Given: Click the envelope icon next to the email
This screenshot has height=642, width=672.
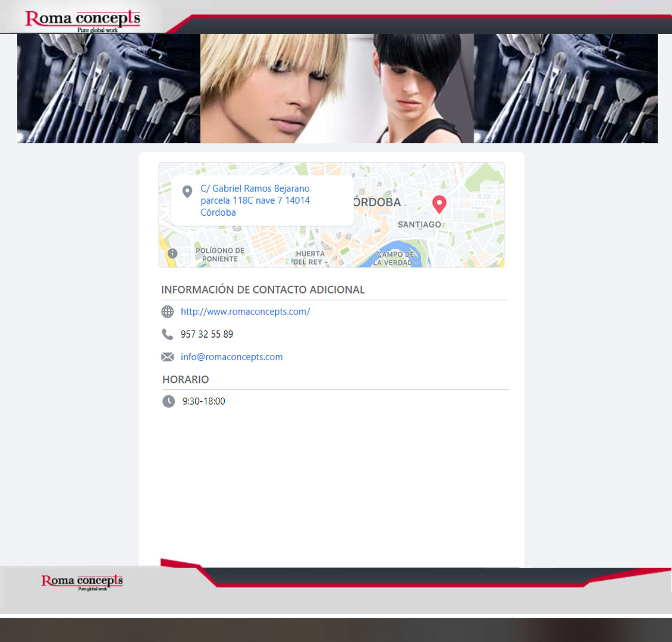Looking at the screenshot, I should tap(168, 357).
